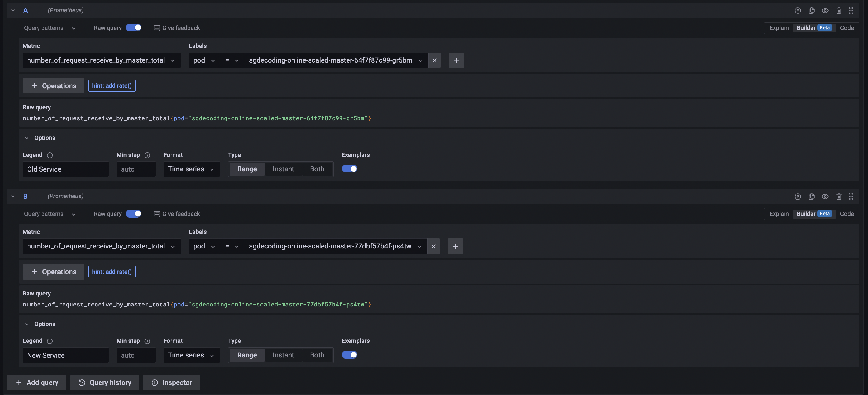The height and width of the screenshot is (395, 868).
Task: Duplicate query B
Action: click(811, 197)
